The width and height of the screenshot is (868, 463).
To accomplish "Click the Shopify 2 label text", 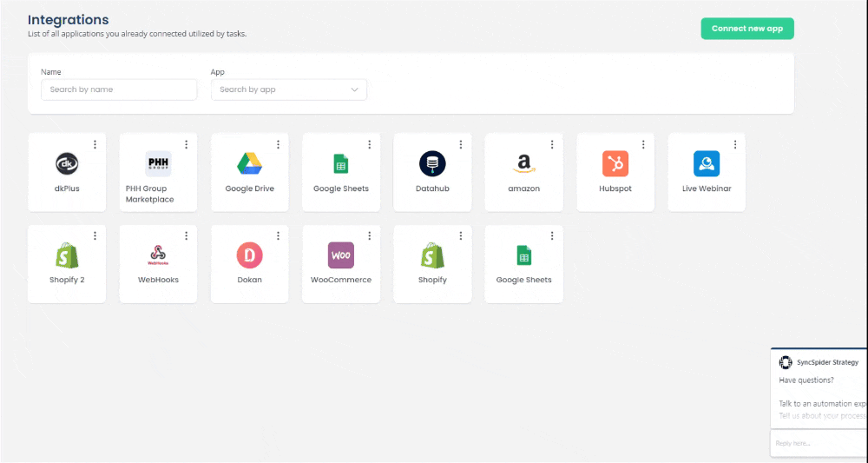I will point(67,280).
